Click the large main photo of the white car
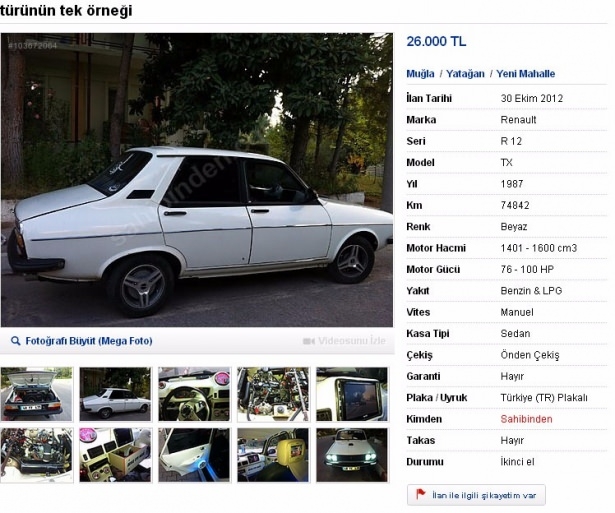 (x=197, y=180)
